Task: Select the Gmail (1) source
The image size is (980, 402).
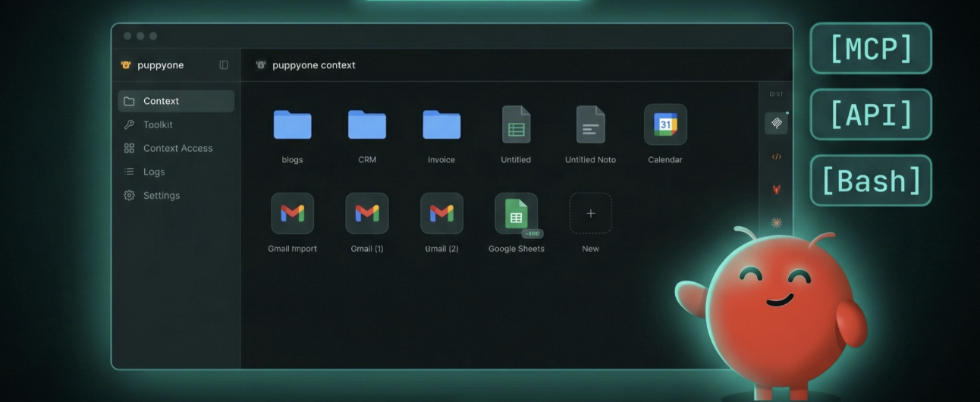Action: 367,214
